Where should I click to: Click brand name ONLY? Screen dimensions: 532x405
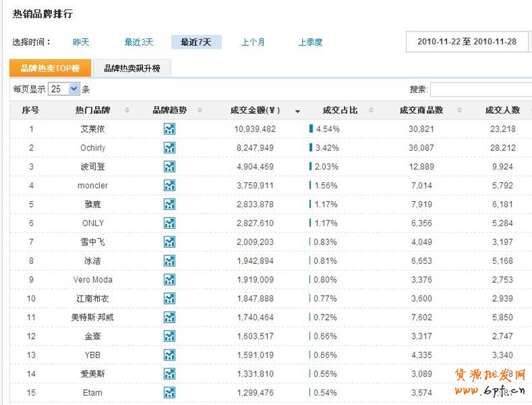pyautogui.click(x=93, y=223)
